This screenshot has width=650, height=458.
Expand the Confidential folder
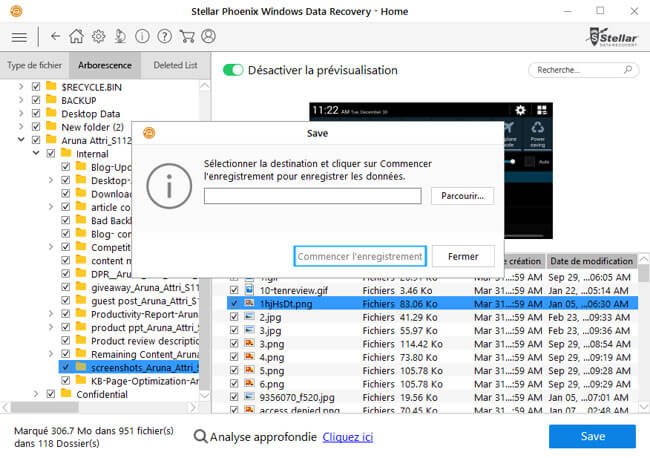coord(37,394)
